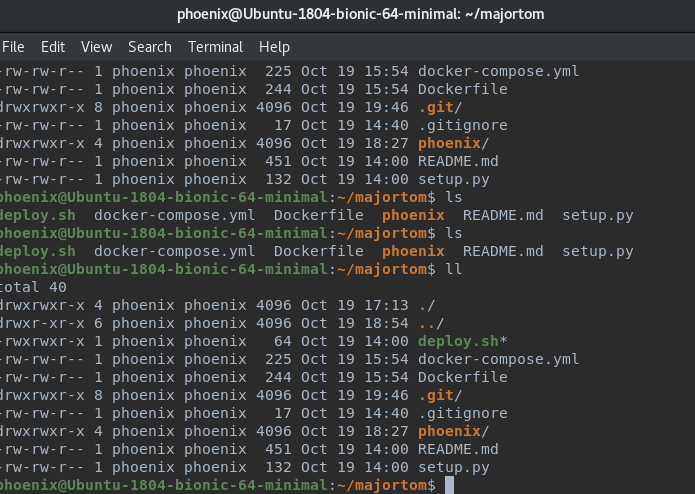
Task: Open the File menu
Action: (x=13, y=47)
